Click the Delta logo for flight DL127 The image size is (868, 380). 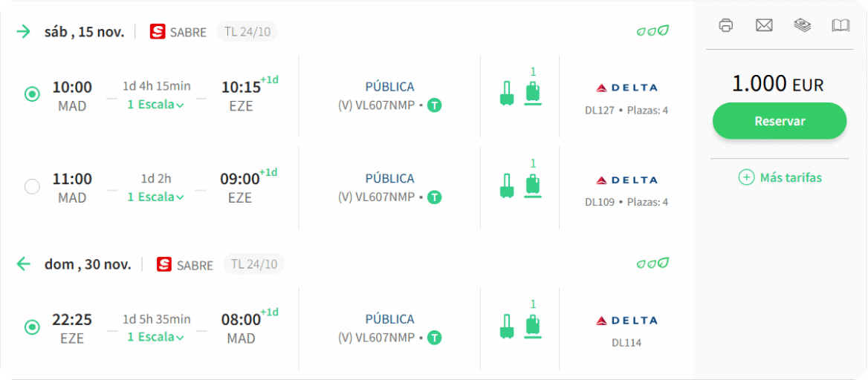(626, 88)
